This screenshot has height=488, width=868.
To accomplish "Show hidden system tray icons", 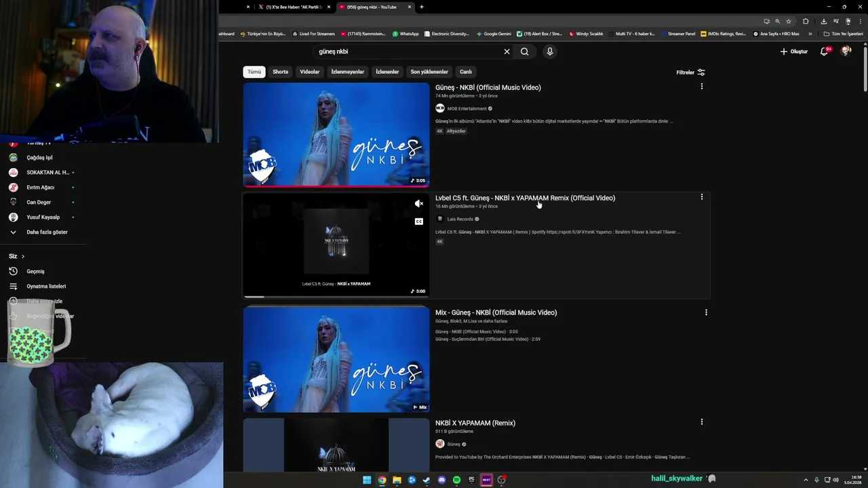I will [806, 480].
